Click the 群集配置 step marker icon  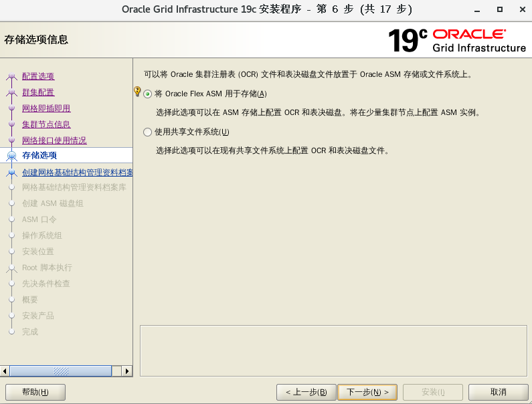[x=11, y=92]
